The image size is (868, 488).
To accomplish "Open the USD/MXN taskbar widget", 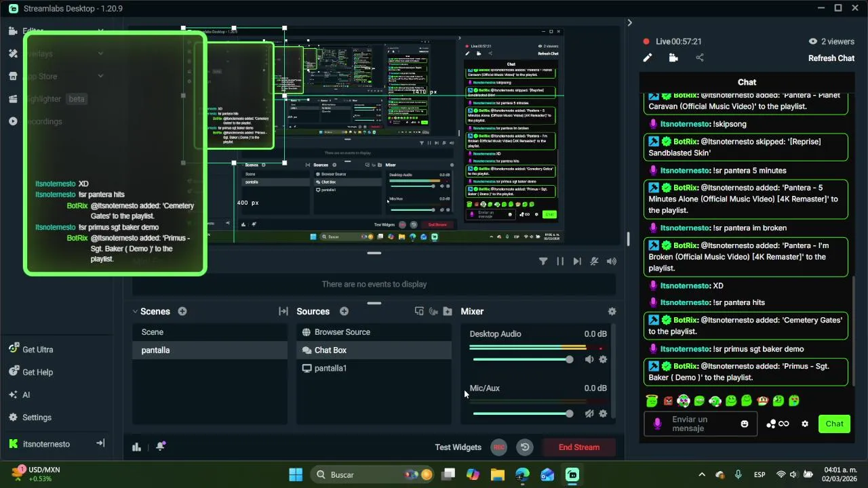I will [37, 474].
